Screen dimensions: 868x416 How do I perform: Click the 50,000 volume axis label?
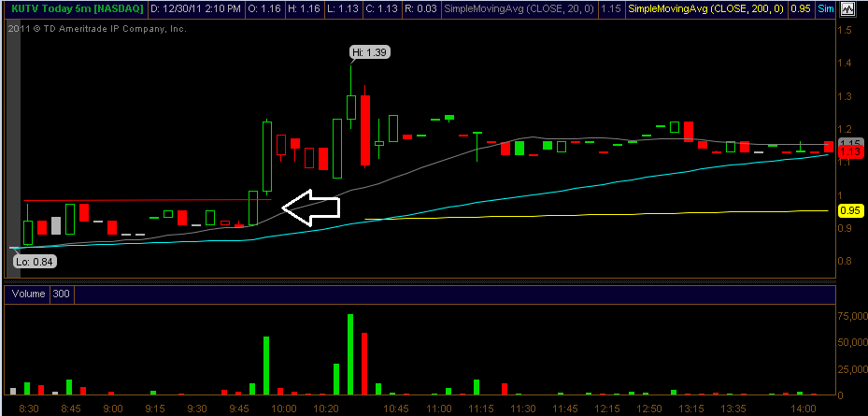(851, 342)
